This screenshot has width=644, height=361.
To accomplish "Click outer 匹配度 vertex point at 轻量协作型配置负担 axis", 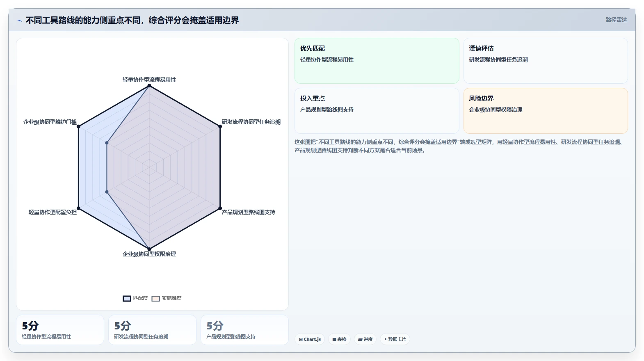I will (79, 208).
